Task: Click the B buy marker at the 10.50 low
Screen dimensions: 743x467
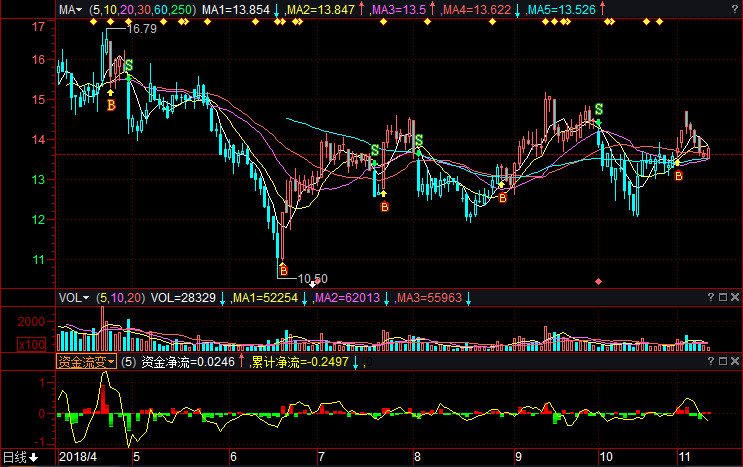Action: (x=283, y=270)
